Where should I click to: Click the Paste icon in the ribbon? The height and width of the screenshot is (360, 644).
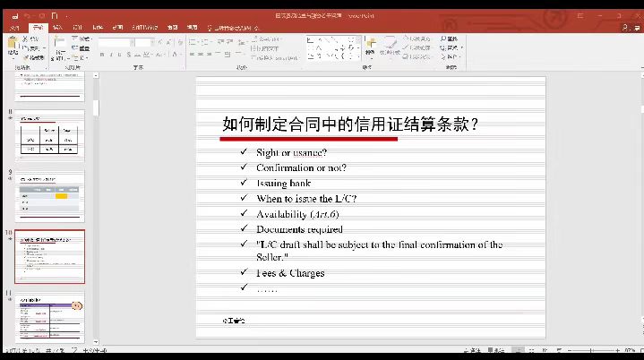point(13,48)
